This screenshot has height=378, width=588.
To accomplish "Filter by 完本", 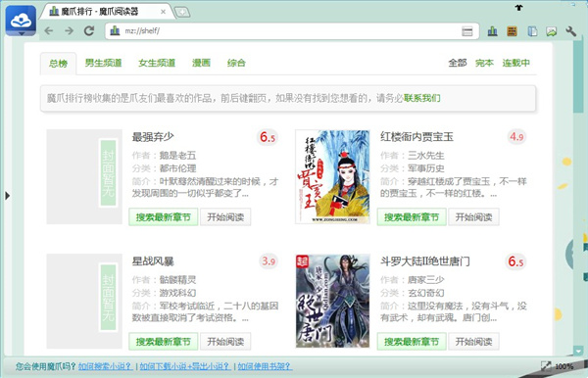I will (x=484, y=63).
